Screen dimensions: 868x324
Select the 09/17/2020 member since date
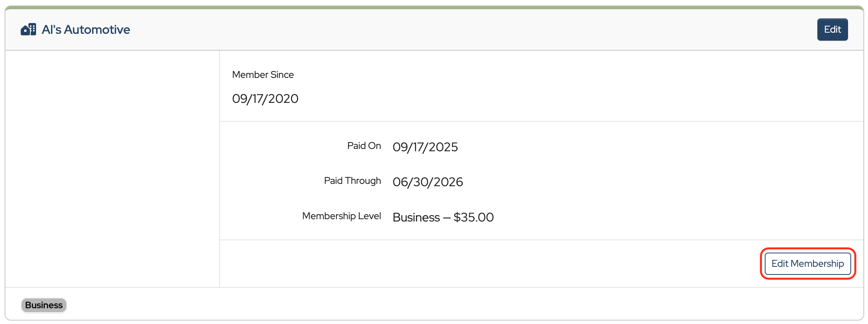pos(265,99)
